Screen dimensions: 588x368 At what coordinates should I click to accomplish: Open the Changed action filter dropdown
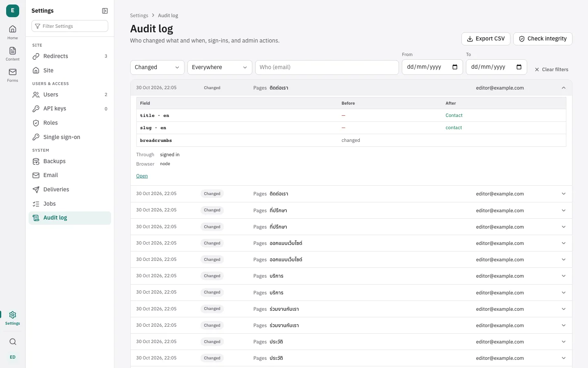coord(157,67)
